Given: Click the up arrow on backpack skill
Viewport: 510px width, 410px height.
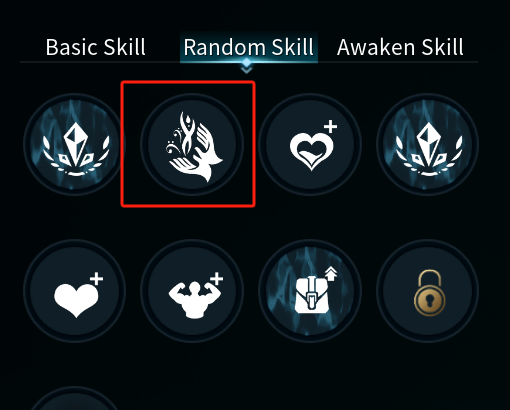Looking at the screenshot, I should tap(331, 274).
